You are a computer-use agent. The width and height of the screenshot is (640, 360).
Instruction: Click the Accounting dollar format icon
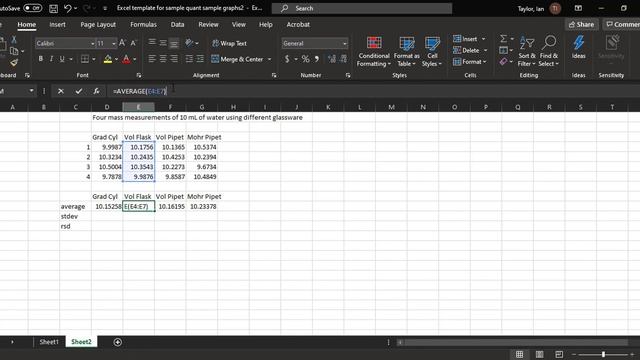click(x=287, y=60)
